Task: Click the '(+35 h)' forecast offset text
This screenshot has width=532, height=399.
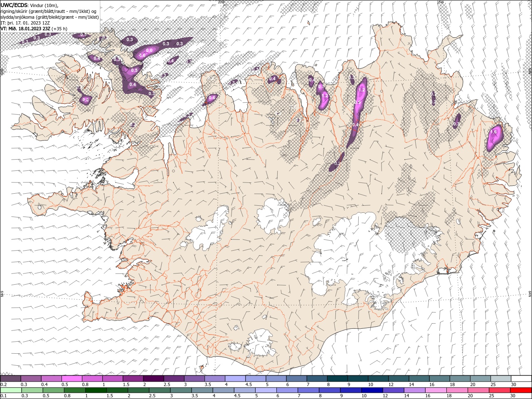Action: (x=60, y=29)
